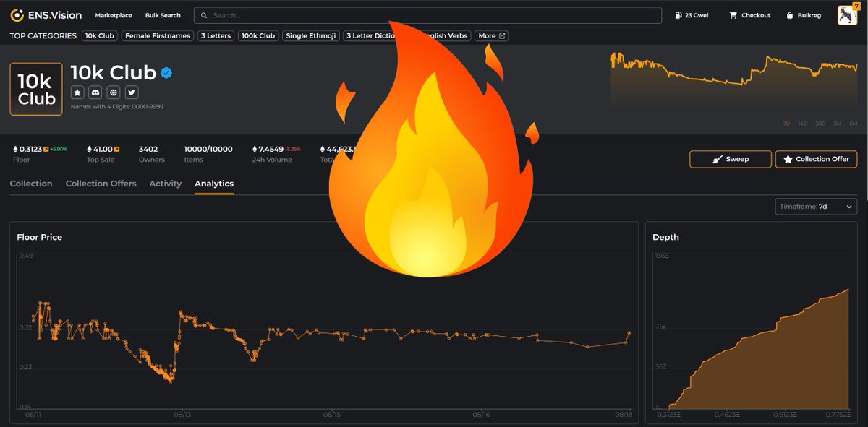
Task: Click 'Names with 4 Digits: 0000-9999' text
Action: (116, 107)
